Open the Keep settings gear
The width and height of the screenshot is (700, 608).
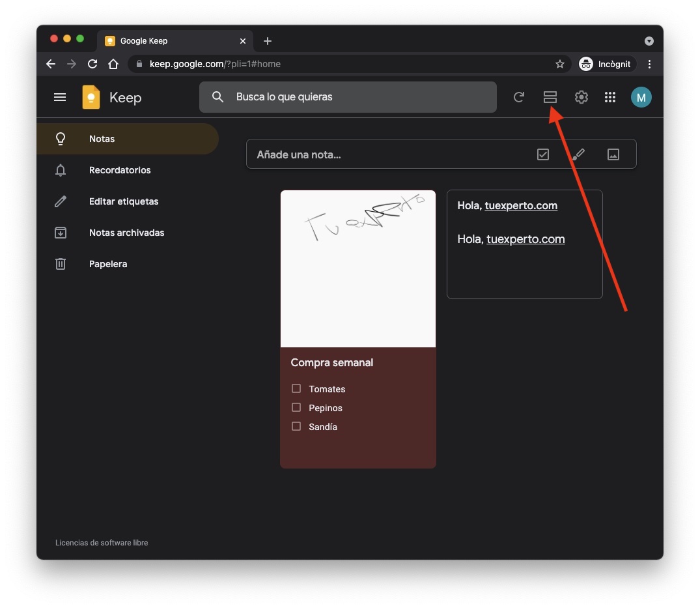[x=581, y=97]
